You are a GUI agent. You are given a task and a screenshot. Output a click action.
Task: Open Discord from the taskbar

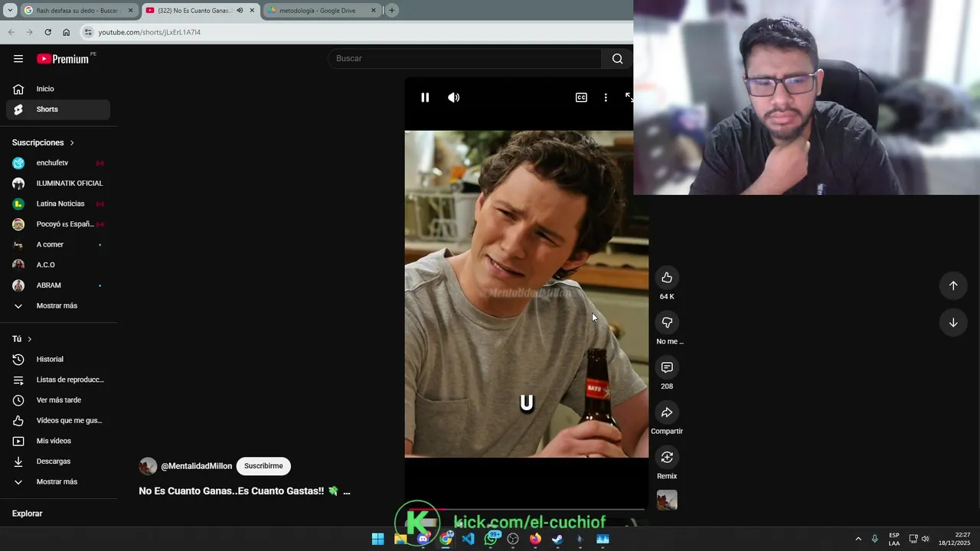click(x=423, y=539)
